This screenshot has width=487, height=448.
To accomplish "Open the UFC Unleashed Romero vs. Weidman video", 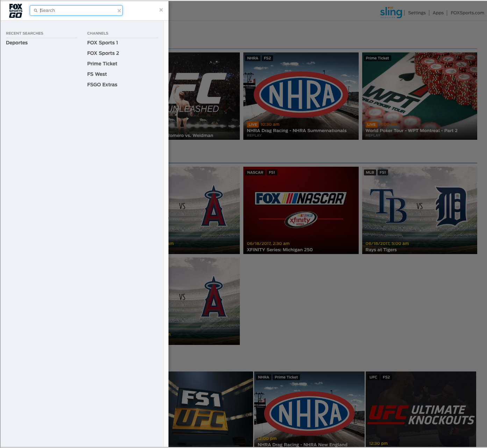I will coord(204,96).
